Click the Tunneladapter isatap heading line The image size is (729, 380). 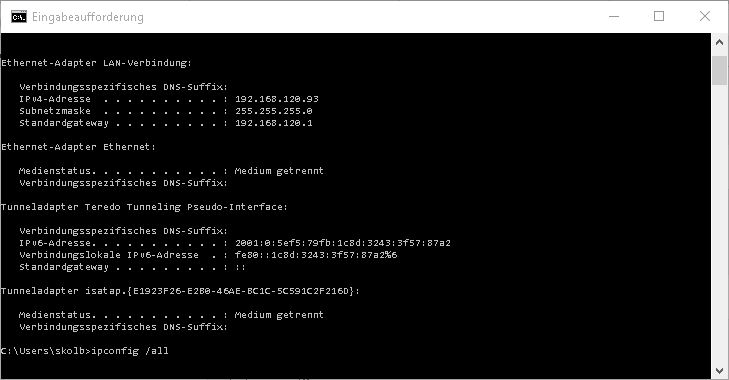coord(180,291)
